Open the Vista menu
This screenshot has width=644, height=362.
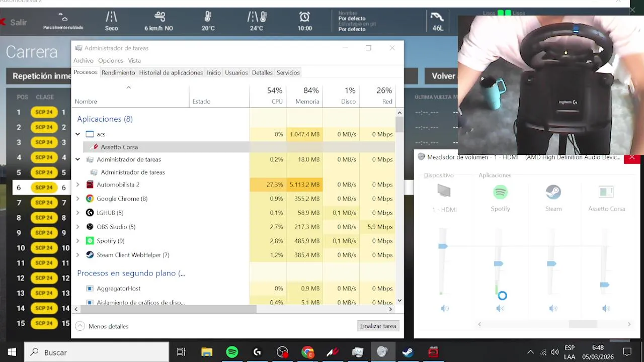click(134, 60)
